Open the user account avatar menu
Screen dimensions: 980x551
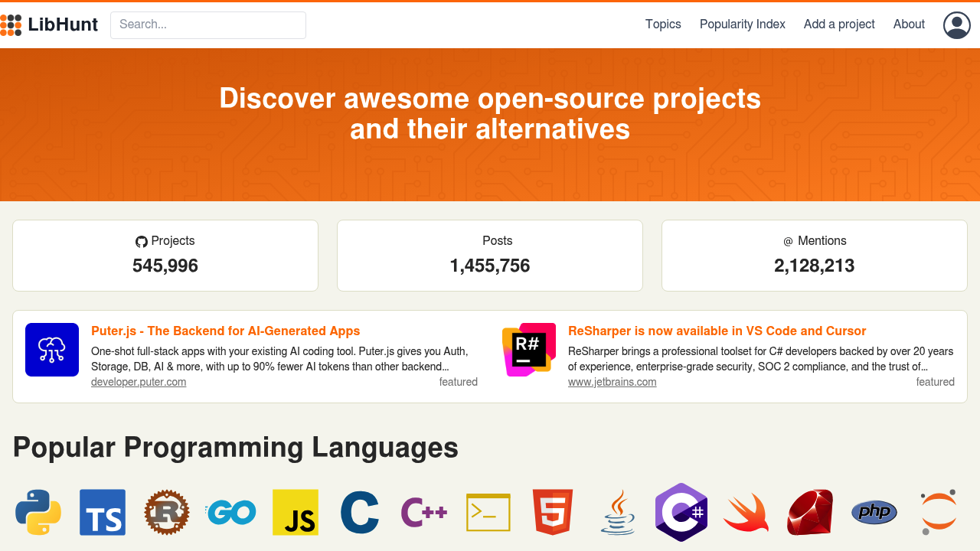point(957,24)
